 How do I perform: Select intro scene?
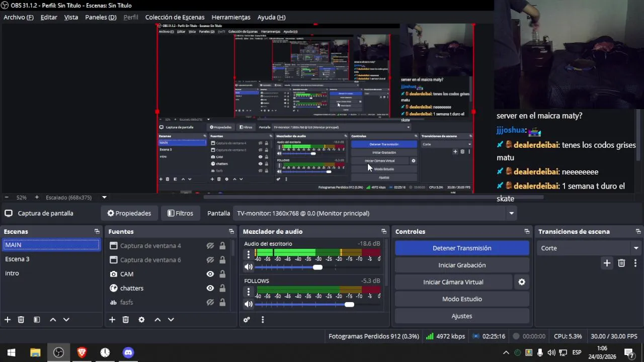[x=51, y=273]
